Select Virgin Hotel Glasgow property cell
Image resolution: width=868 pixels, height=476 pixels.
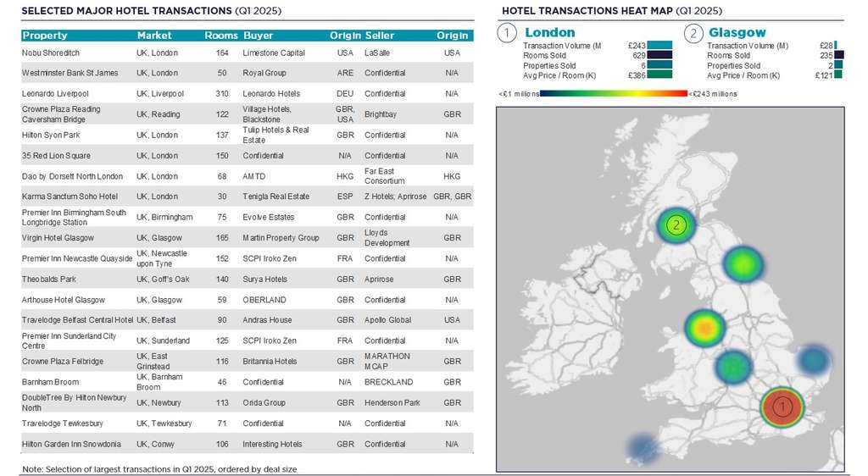click(58, 238)
